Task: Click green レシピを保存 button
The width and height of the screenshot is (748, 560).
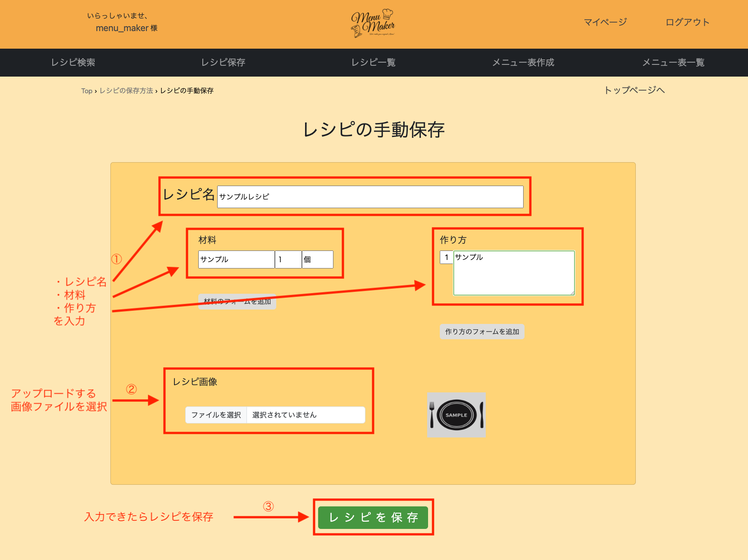Action: coord(373,517)
